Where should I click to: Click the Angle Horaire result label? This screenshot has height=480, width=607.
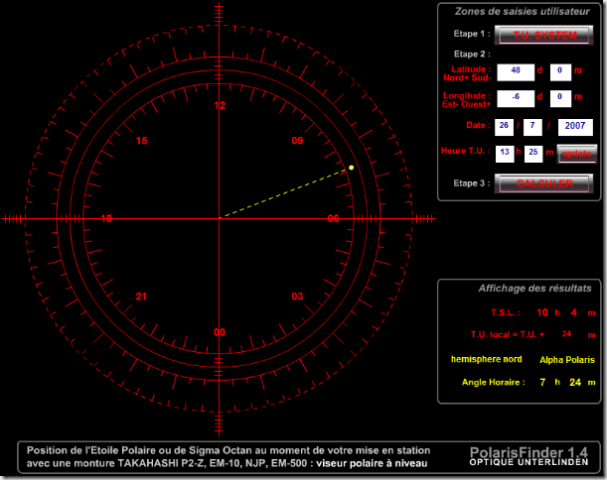[x=494, y=382]
